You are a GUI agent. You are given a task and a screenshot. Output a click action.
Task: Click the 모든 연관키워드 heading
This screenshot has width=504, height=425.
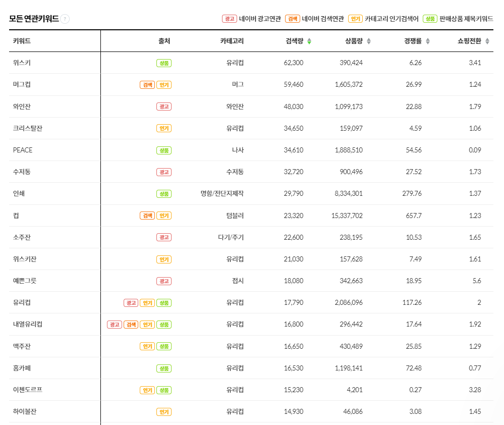click(34, 19)
